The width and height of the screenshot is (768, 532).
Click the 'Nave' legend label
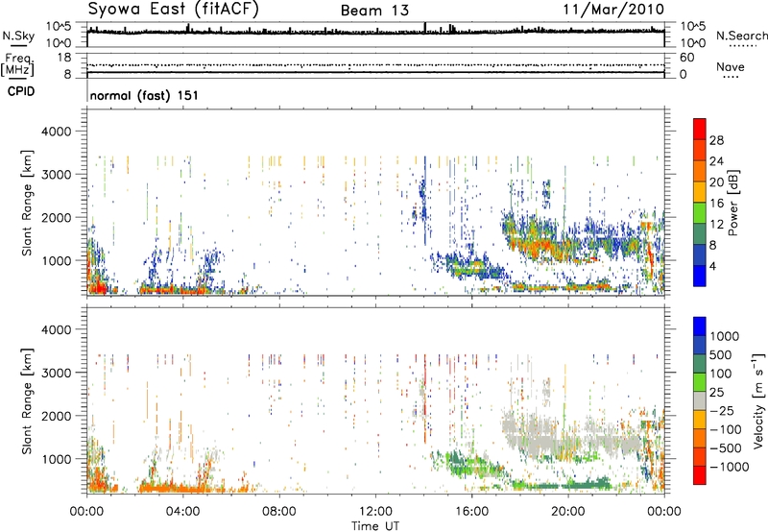point(730,67)
